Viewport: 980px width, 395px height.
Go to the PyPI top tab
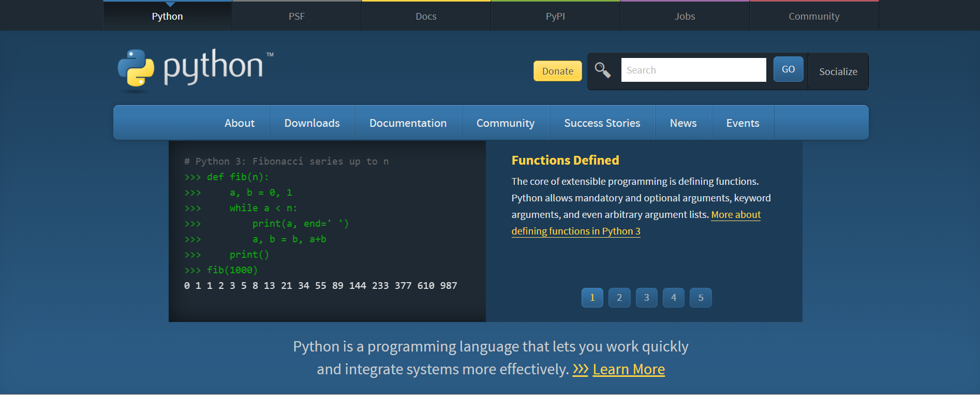click(556, 16)
